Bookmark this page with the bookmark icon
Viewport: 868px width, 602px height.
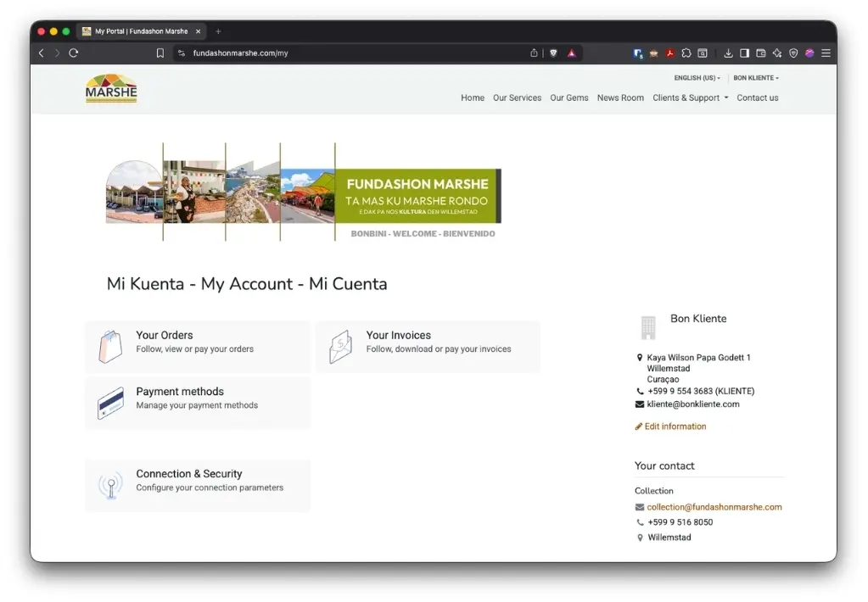coord(160,53)
